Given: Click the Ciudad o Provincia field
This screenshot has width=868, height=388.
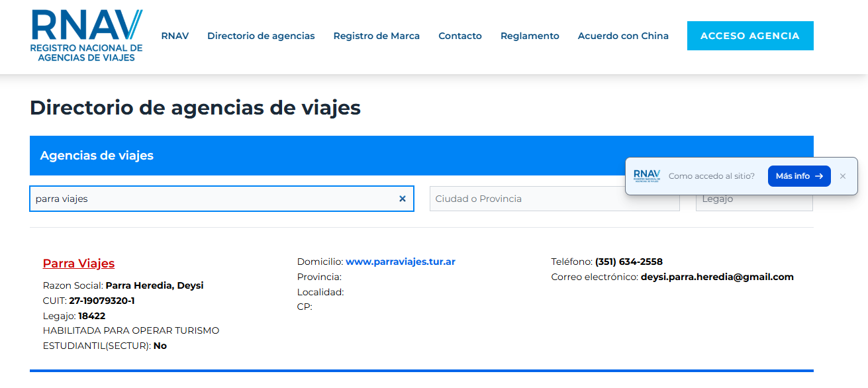Looking at the screenshot, I should [x=555, y=199].
